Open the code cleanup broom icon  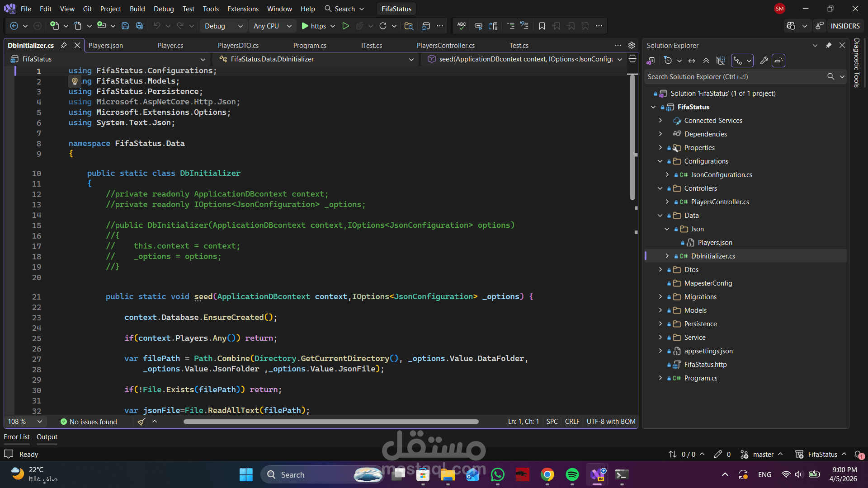(x=142, y=422)
